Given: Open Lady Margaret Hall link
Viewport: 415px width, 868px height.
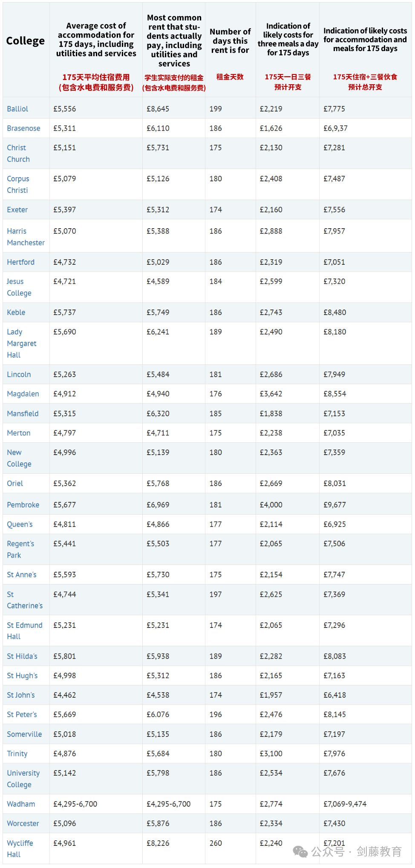Looking at the screenshot, I should [22, 343].
